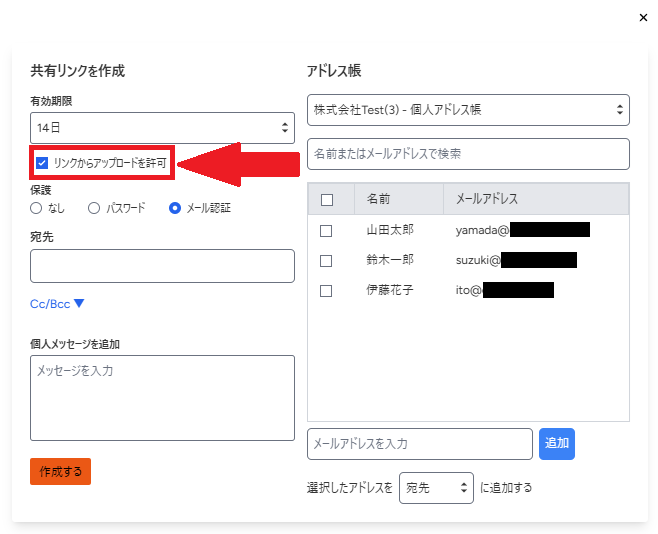The height and width of the screenshot is (534, 658).
Task: Click the name or email search box
Action: click(x=468, y=154)
